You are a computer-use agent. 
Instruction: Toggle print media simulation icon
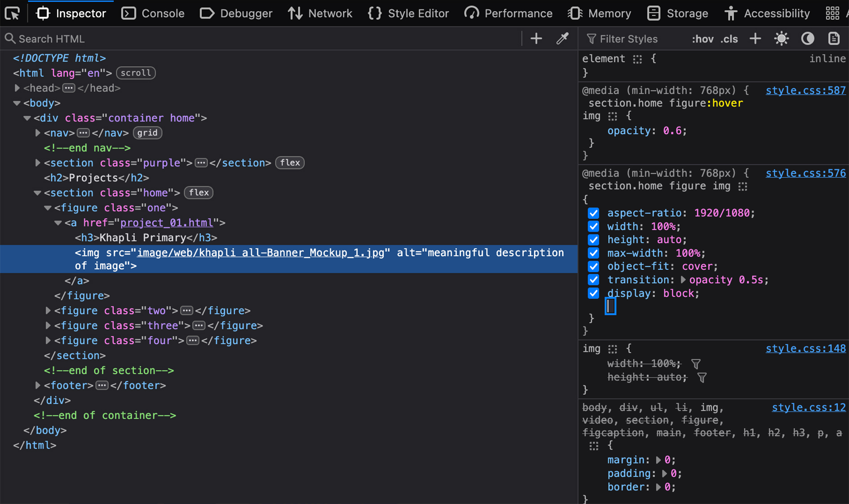pos(834,39)
